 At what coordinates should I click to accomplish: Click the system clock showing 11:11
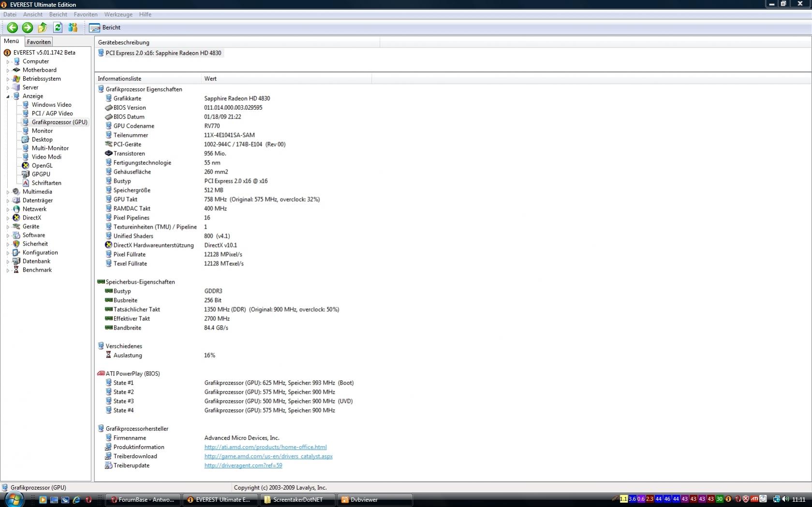tap(799, 500)
